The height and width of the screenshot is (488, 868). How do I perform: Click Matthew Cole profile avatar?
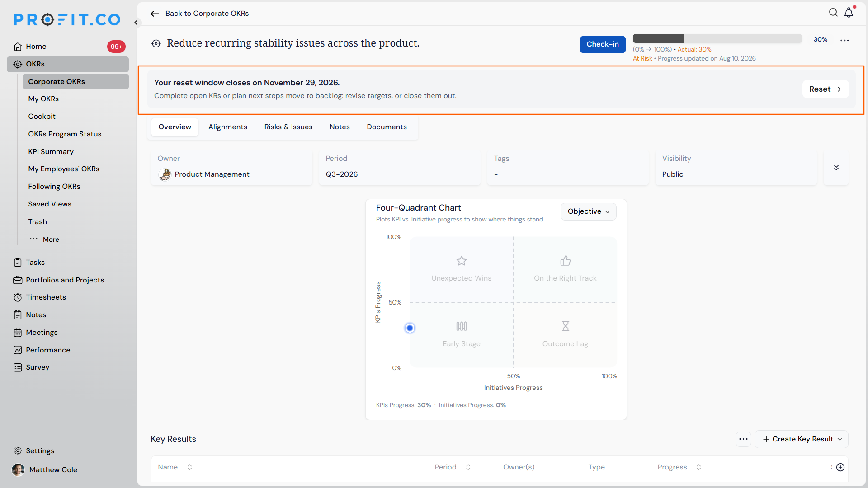[x=18, y=470]
